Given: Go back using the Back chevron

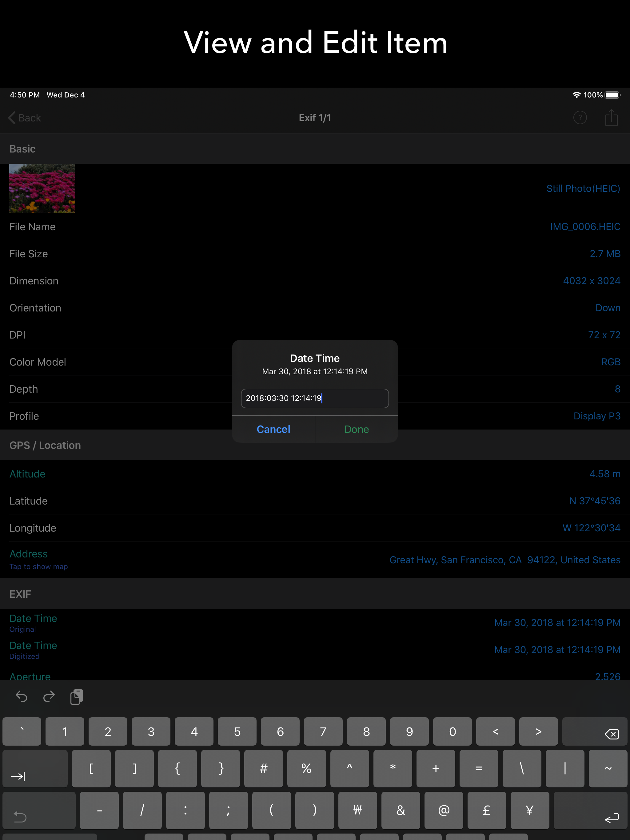Looking at the screenshot, I should 25,118.
